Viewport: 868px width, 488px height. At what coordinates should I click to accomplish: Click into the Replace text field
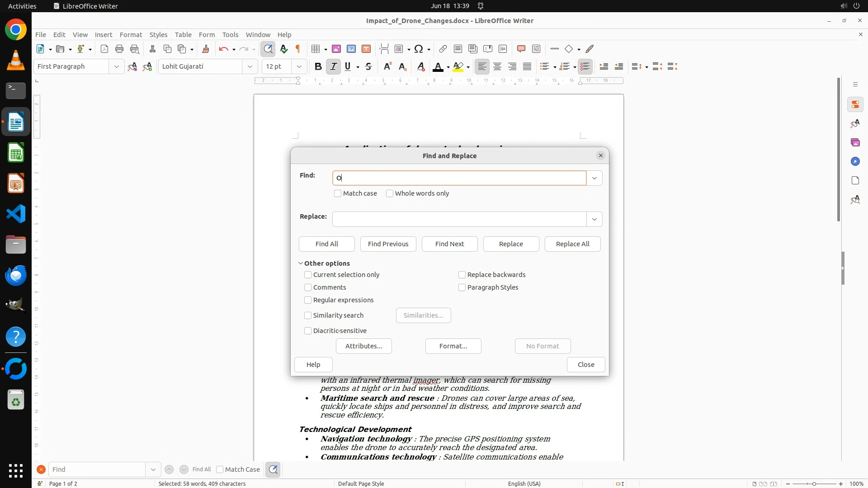[459, 220]
